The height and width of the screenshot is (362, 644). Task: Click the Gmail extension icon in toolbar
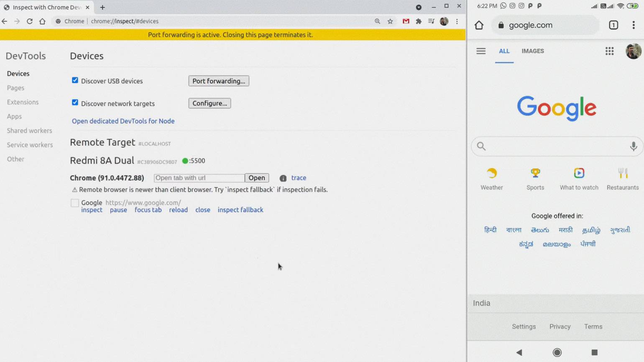406,21
